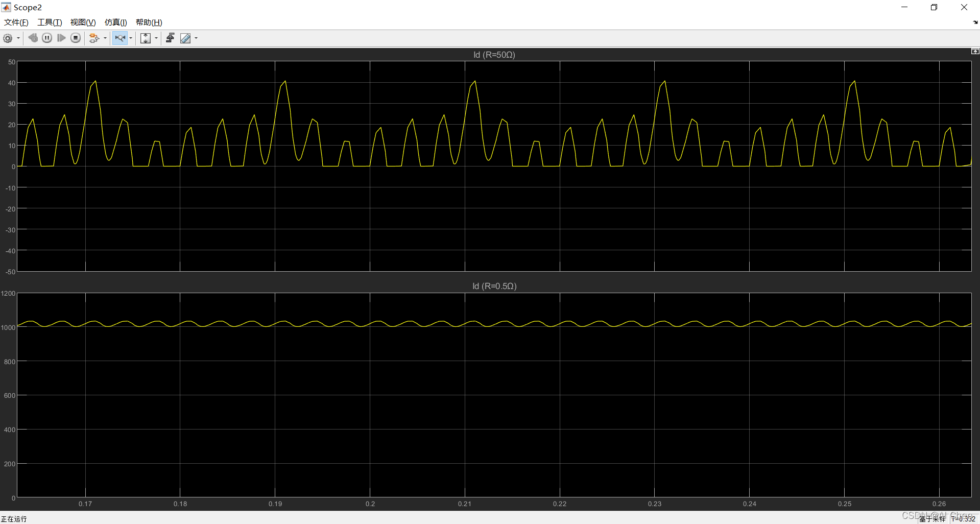Expand the highlight block dropdown arrow
The height and width of the screenshot is (524, 980).
(x=105, y=38)
